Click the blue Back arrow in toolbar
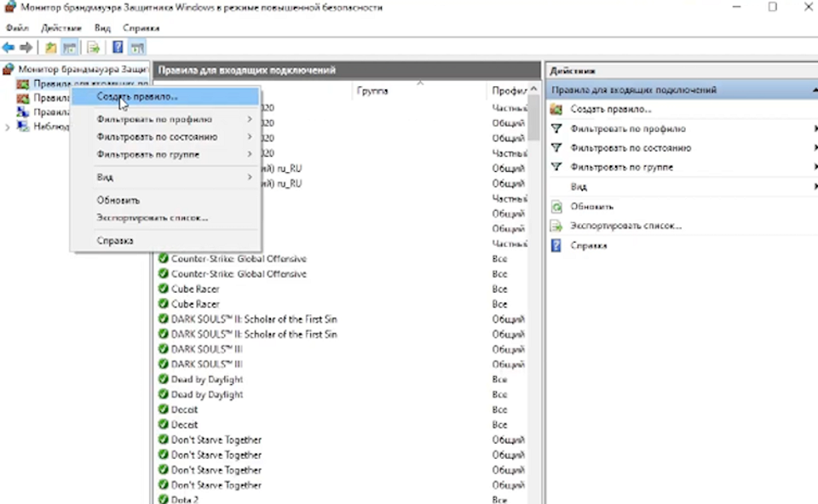Viewport: 818px width, 504px height. point(9,48)
